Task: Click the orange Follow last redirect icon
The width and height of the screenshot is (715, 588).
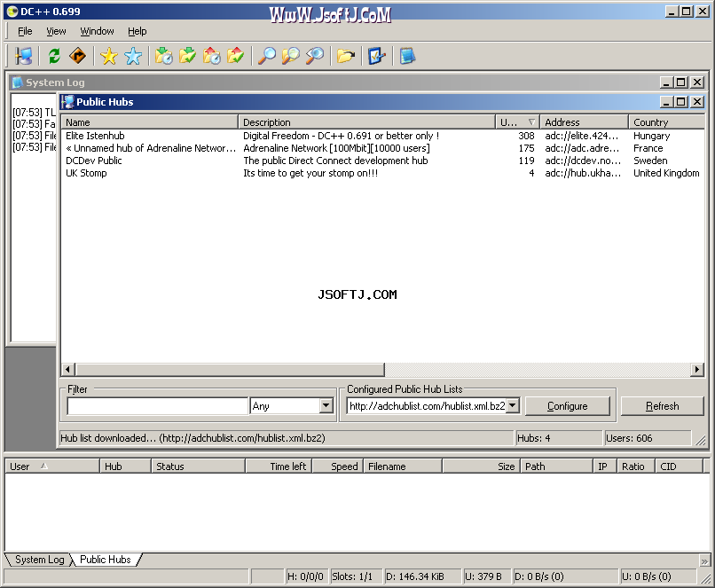Action: 77,56
